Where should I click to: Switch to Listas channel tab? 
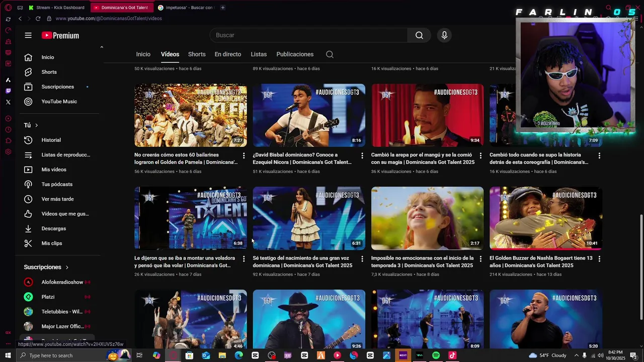[x=259, y=54]
